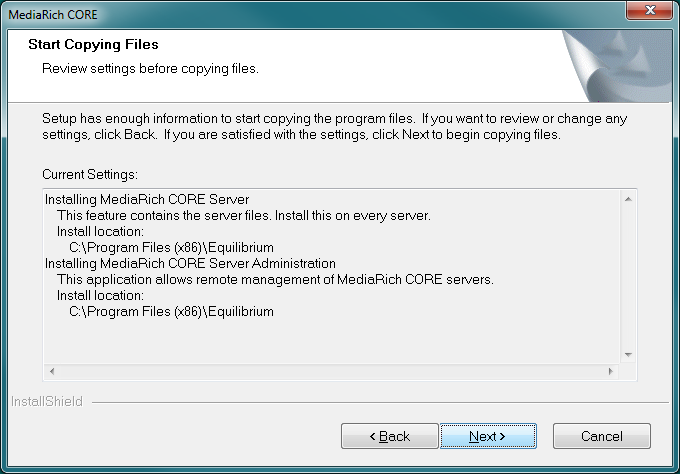
Task: Click the horizontal scrollbar track below settings
Action: click(x=331, y=371)
